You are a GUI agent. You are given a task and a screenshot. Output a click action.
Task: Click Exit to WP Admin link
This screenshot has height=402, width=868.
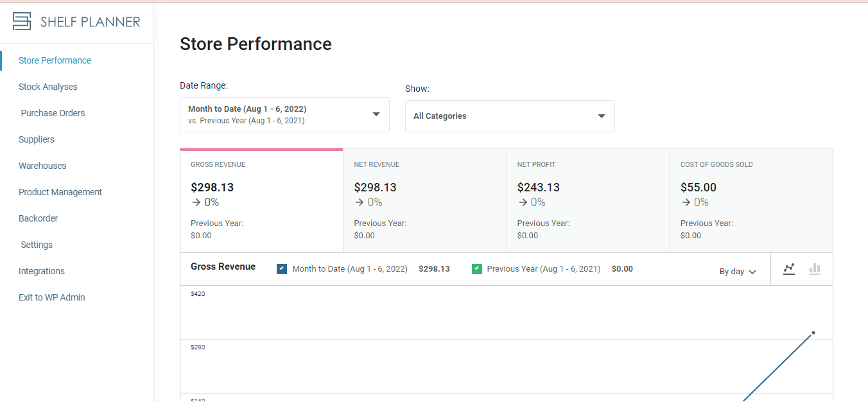pyautogui.click(x=52, y=297)
